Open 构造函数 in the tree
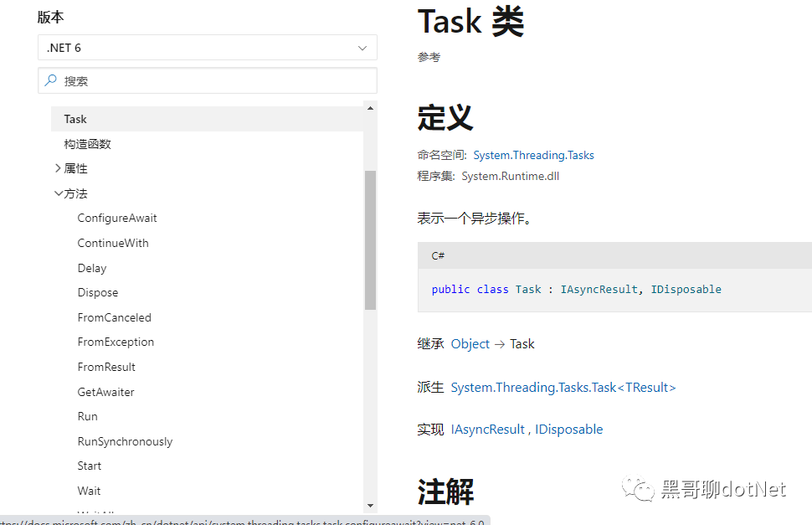The height and width of the screenshot is (525, 812). [88, 144]
